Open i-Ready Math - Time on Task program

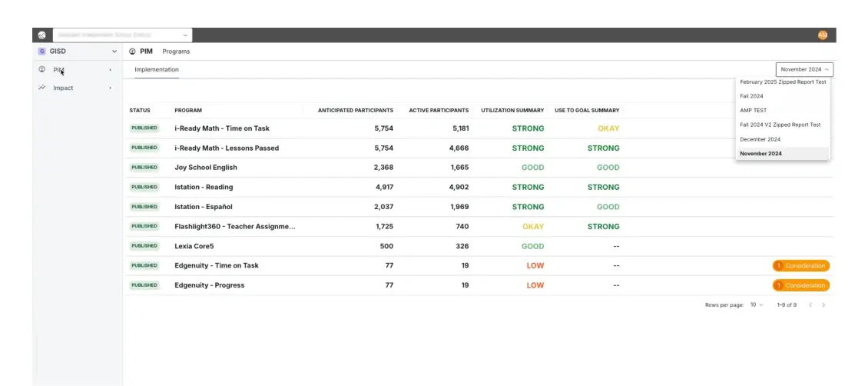click(222, 128)
